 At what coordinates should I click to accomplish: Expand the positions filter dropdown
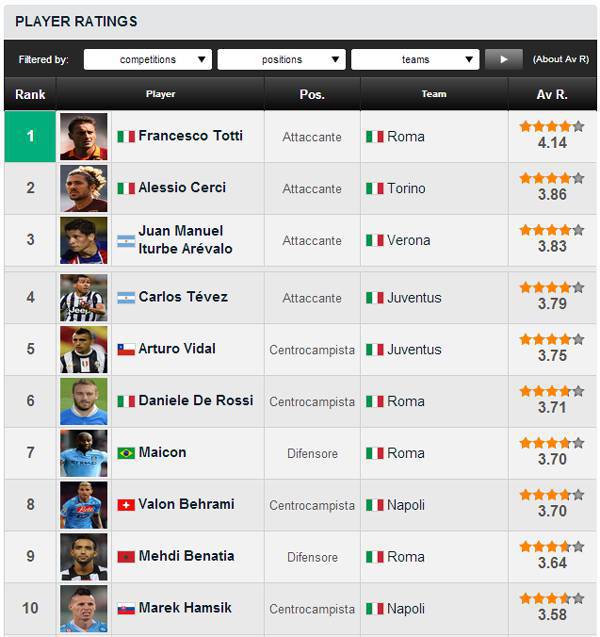pos(281,60)
